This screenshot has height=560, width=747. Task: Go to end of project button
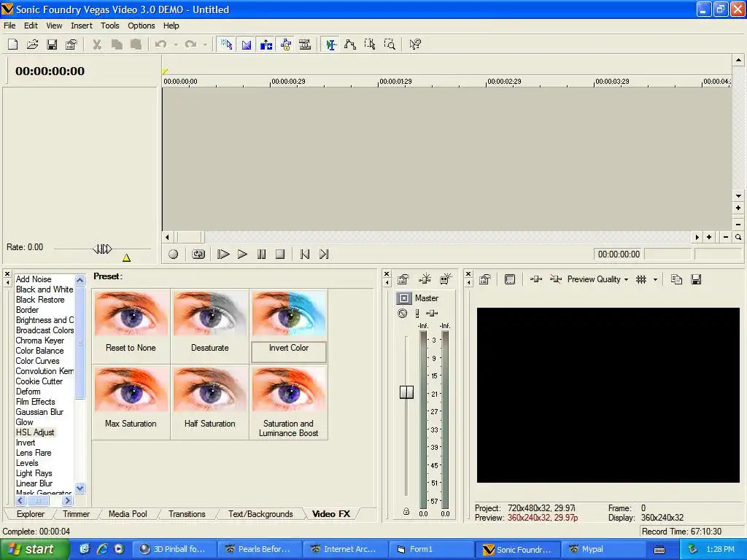click(324, 254)
